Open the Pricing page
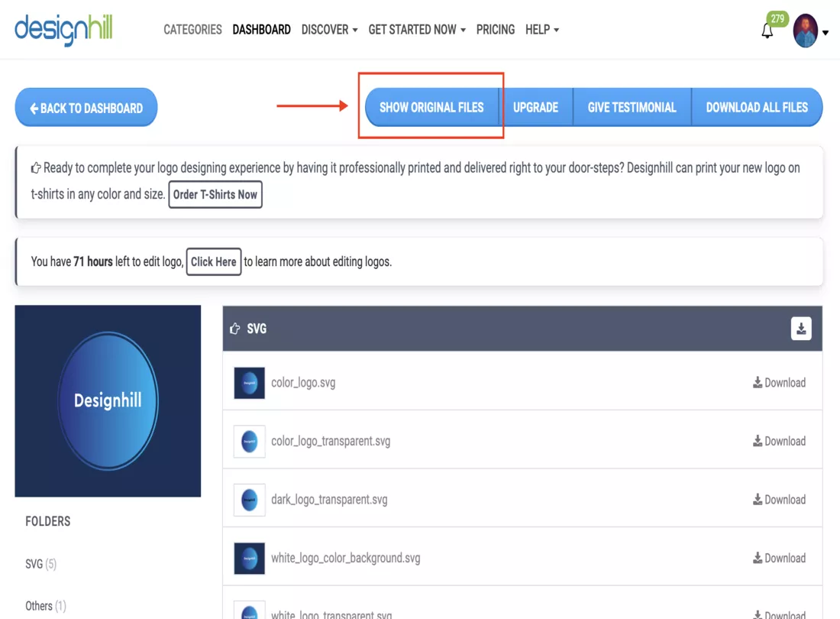The width and height of the screenshot is (840, 619). point(496,30)
